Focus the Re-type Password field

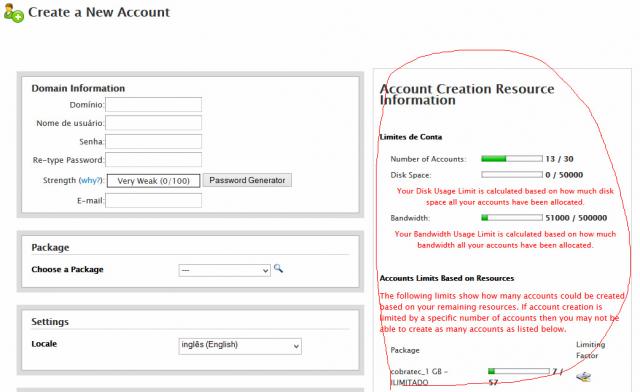[153, 160]
